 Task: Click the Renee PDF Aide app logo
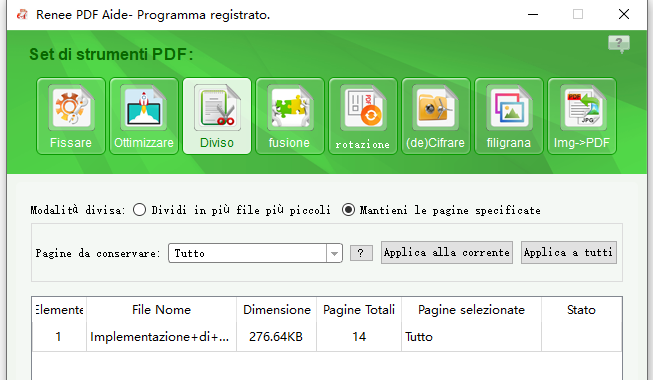point(22,15)
